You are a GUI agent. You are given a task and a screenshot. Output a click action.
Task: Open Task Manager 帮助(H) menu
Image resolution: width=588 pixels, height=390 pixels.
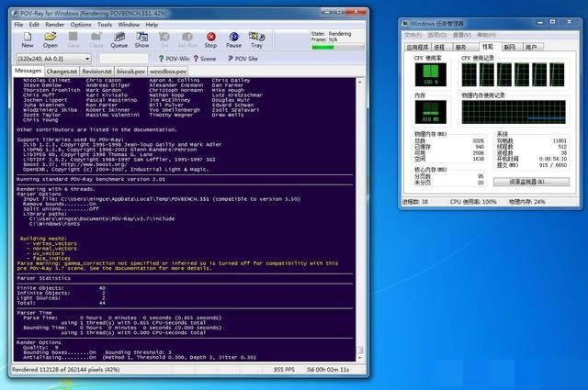(486, 35)
